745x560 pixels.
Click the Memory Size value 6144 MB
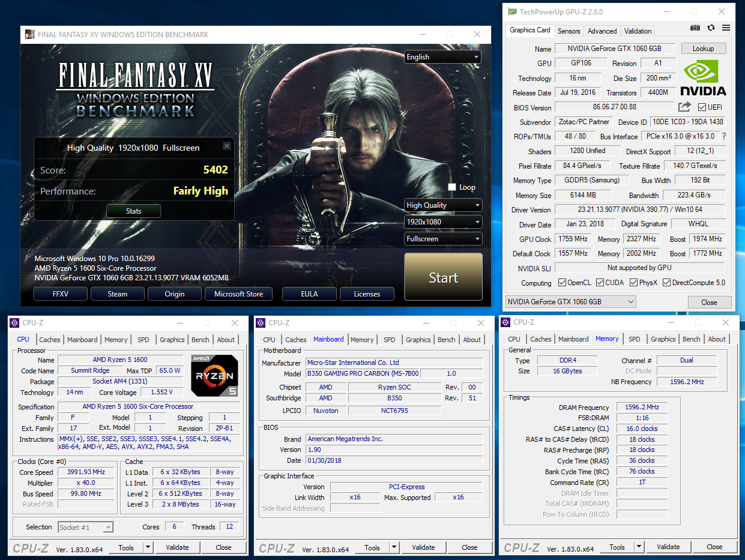[584, 195]
